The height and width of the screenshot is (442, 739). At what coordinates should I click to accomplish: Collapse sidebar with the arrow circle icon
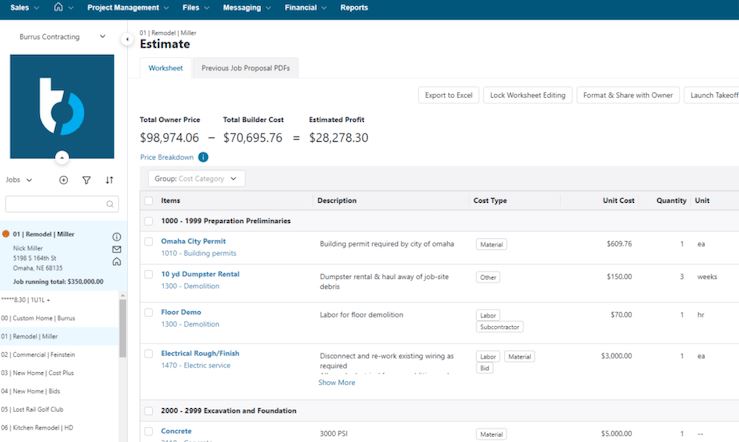point(127,39)
